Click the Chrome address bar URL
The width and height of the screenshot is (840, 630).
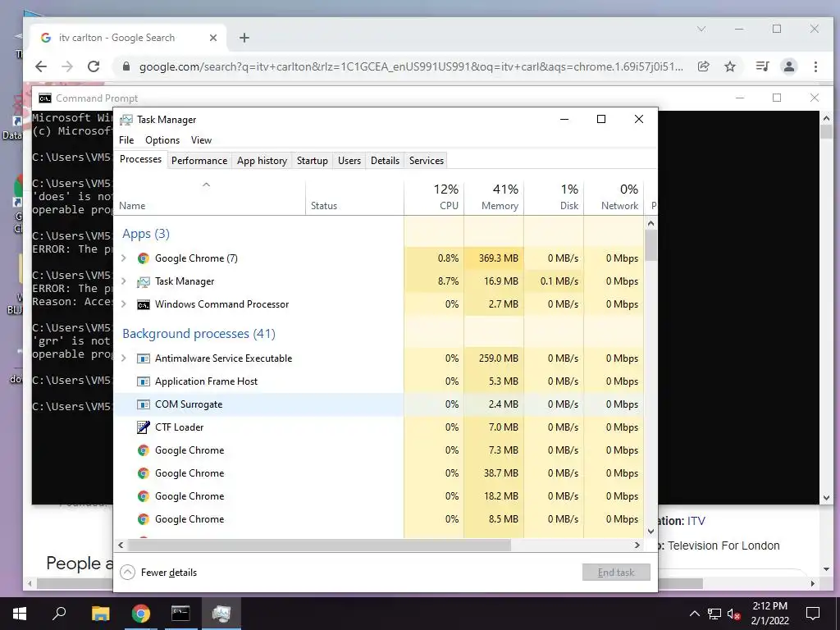pos(411,66)
